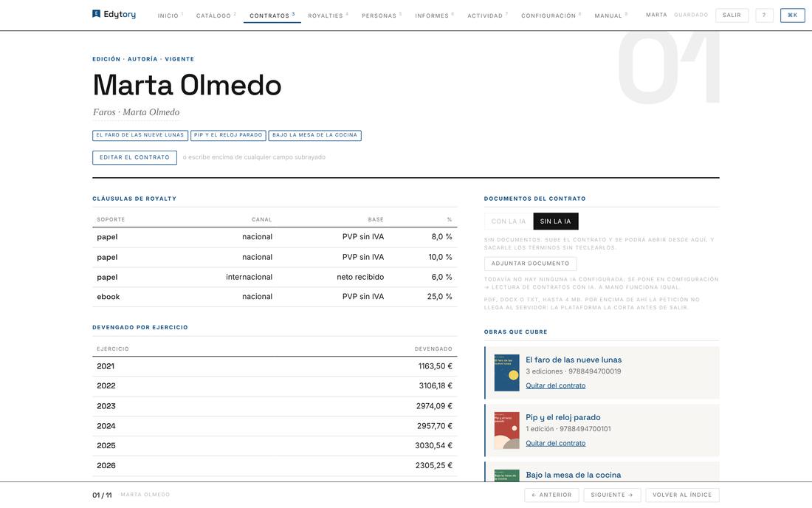Select the 'Sin la IA' toggle option

pyautogui.click(x=556, y=221)
